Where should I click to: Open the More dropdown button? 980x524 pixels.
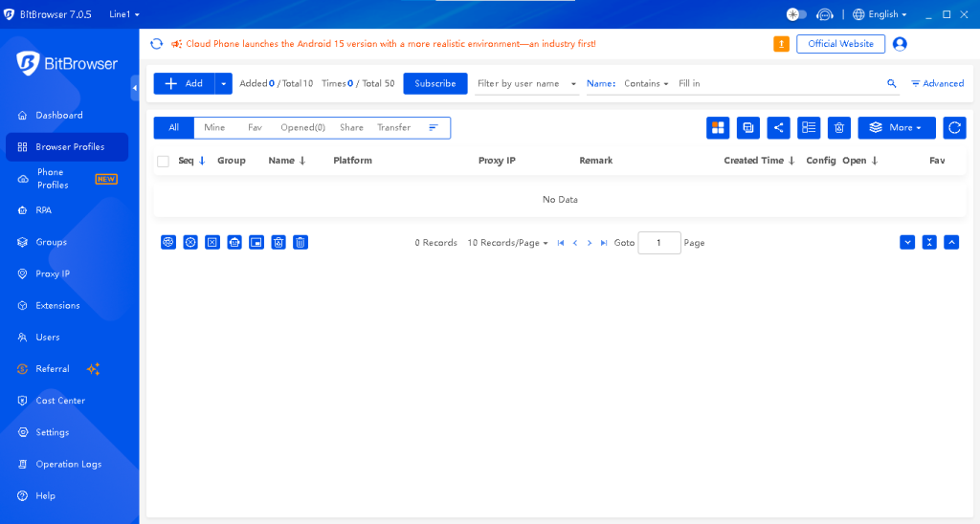pos(896,127)
